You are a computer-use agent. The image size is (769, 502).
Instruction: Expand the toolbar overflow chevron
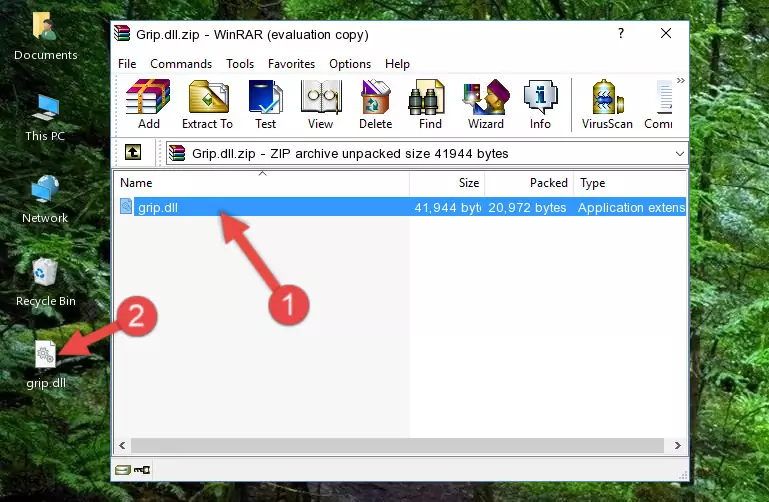[x=681, y=80]
